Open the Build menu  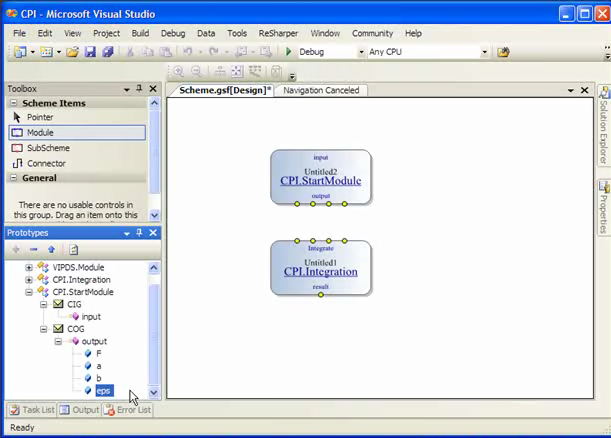pos(140,34)
